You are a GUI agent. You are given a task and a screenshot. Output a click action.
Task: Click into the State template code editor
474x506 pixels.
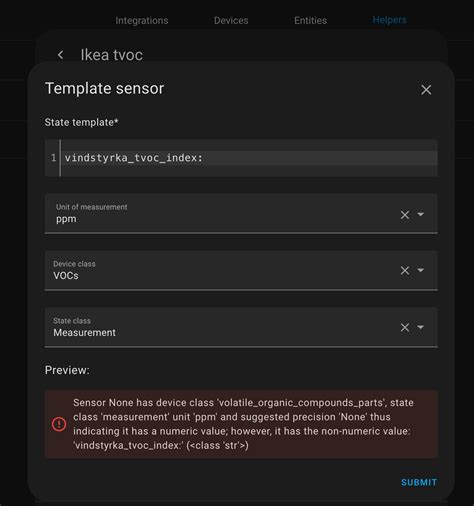pyautogui.click(x=249, y=158)
